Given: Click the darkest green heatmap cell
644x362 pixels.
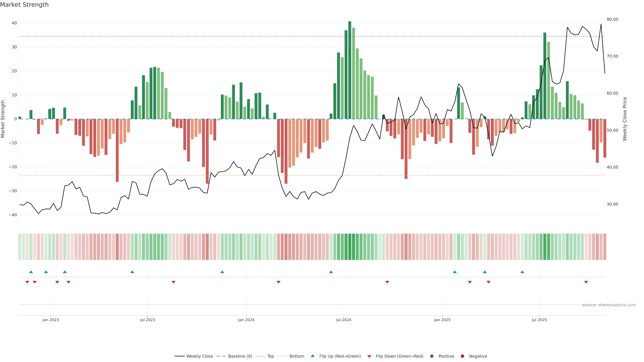Looking at the screenshot, I should (x=350, y=247).
